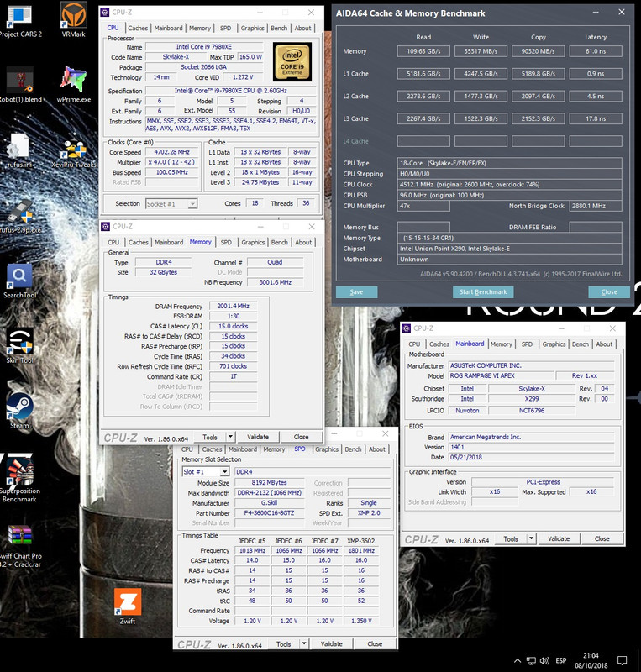Image resolution: width=641 pixels, height=672 pixels.
Task: Open the SearchTool desktop shortcut
Action: tap(19, 281)
